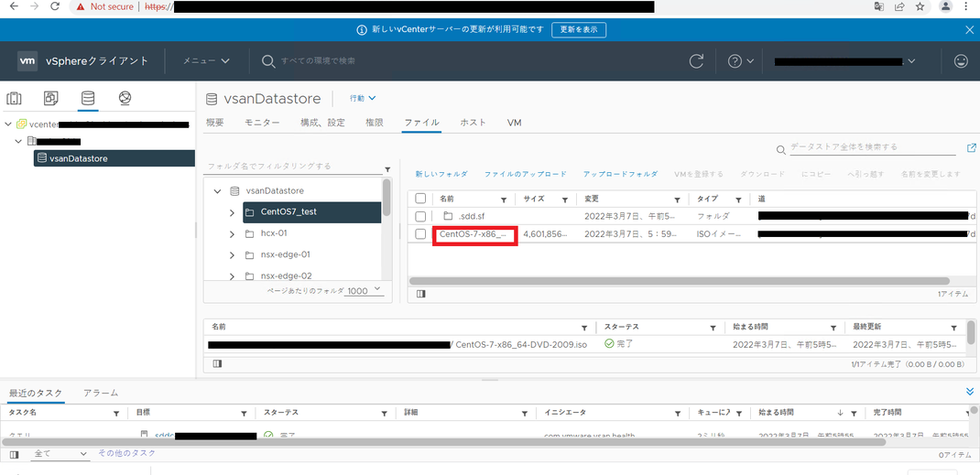Open the サイズ column filter

[564, 200]
